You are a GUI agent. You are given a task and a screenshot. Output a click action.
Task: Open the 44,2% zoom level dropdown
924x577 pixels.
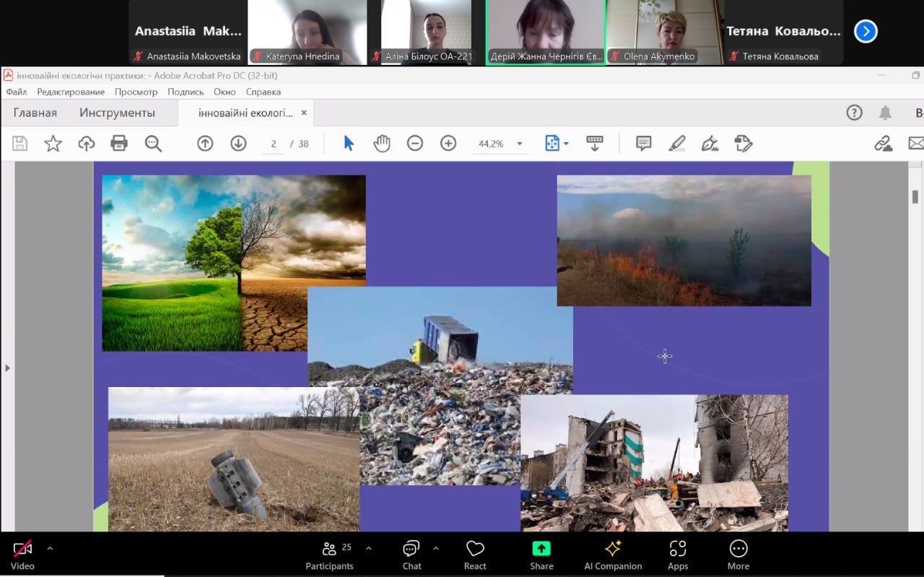519,144
